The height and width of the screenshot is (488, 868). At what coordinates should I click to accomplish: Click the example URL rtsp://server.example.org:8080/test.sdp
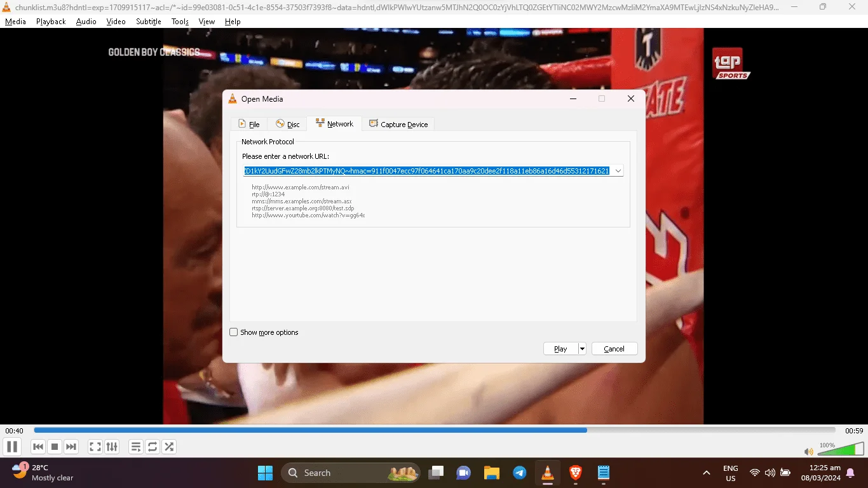(x=303, y=208)
